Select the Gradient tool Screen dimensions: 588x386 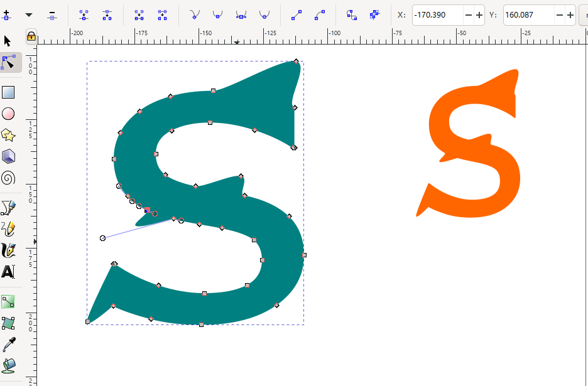(8, 302)
